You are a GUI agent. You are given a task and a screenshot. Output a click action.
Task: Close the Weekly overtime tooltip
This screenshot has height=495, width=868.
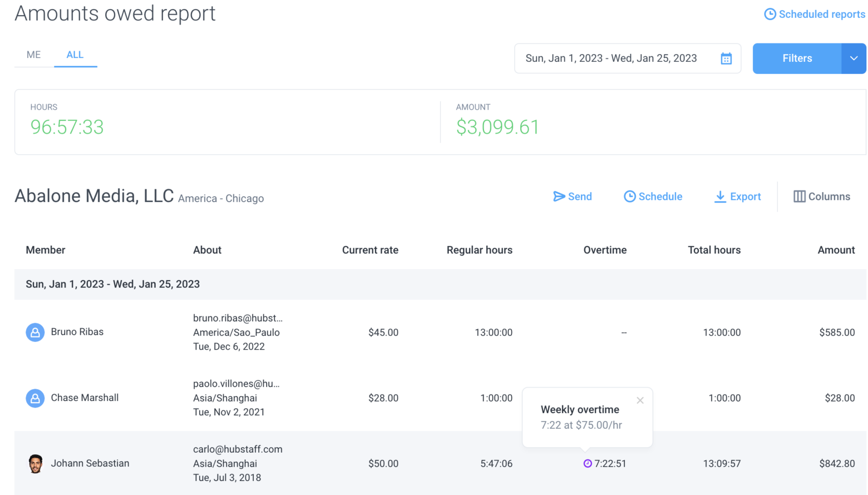[640, 401]
